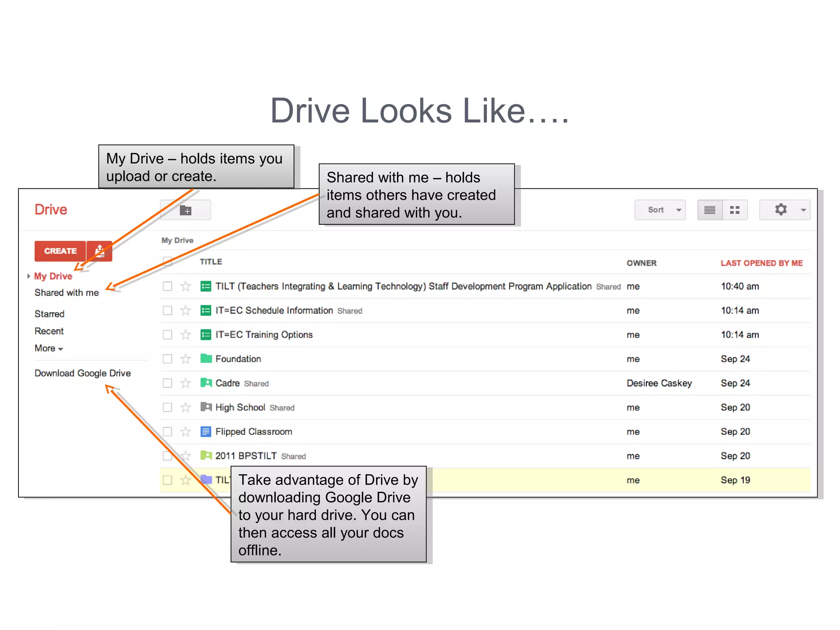Viewport: 840px width, 630px height.
Task: Star the IT=EC Schedule Information file
Action: (186, 310)
